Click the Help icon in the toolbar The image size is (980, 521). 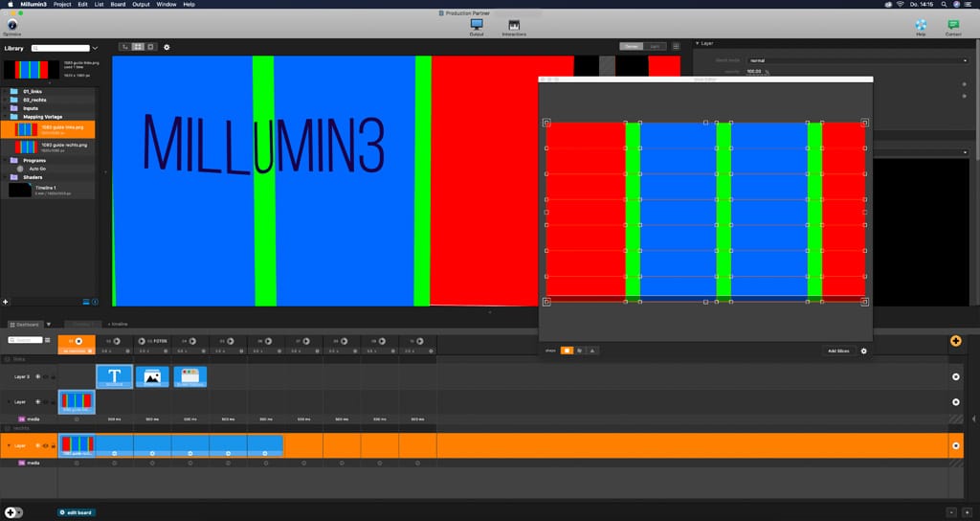tap(921, 25)
